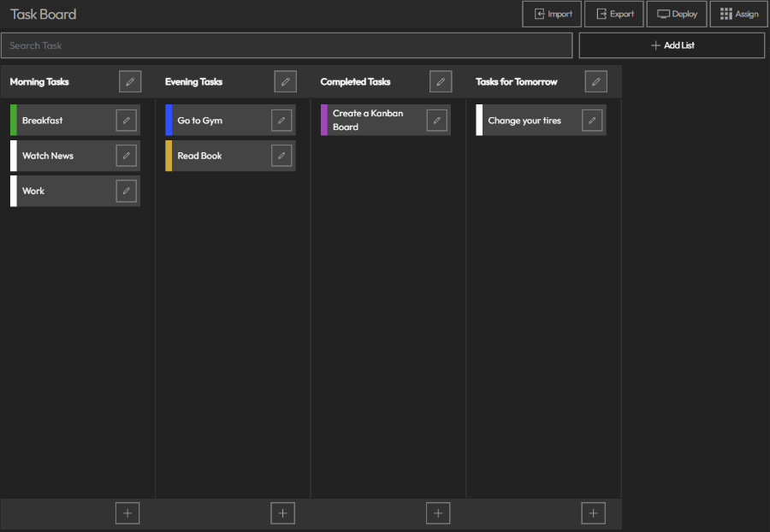This screenshot has width=770, height=532.
Task: Click the green stripe on Breakfast card
Action: click(12, 120)
